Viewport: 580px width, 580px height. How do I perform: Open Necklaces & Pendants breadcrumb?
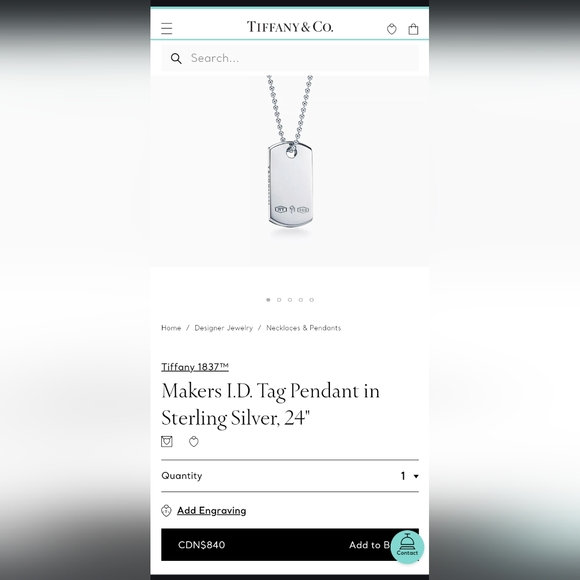tap(303, 328)
